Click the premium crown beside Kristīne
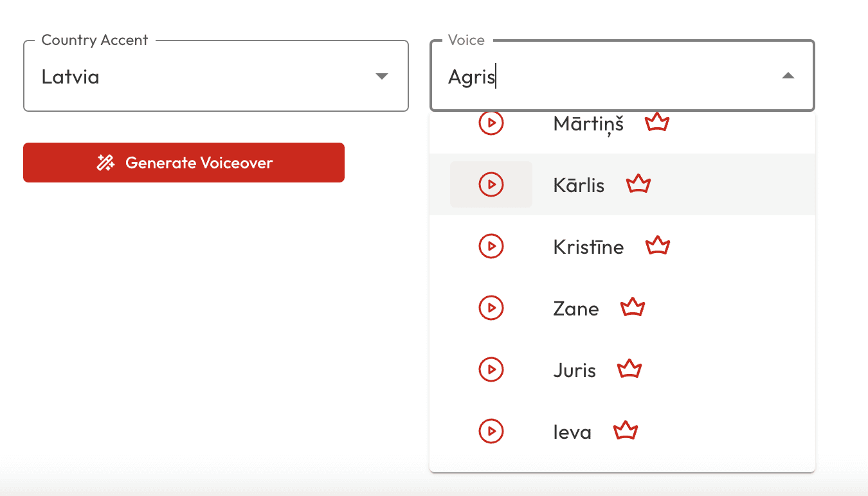This screenshot has height=496, width=868. point(657,245)
